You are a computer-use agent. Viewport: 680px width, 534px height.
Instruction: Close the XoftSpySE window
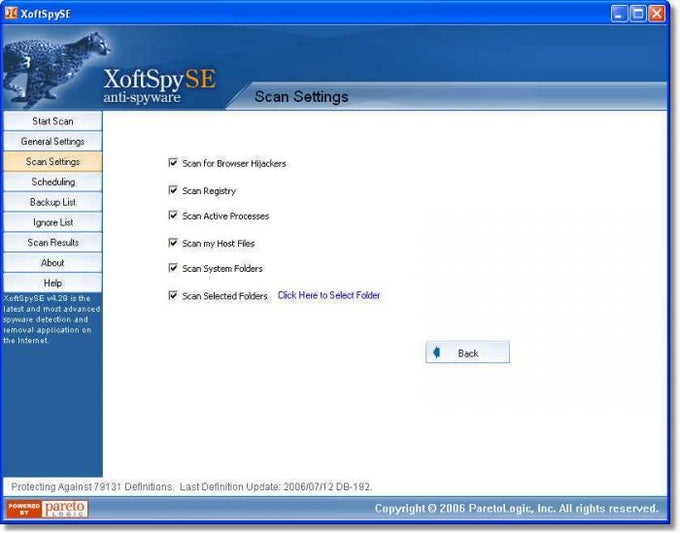tap(657, 13)
